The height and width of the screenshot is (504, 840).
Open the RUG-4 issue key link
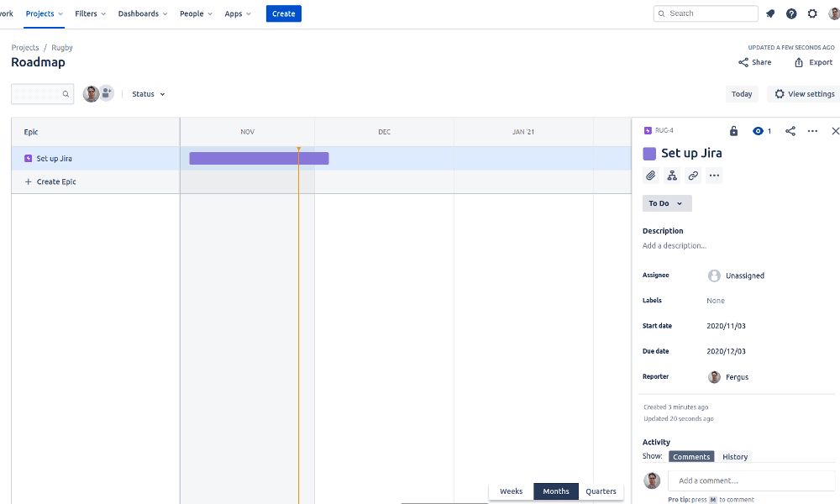pos(664,131)
